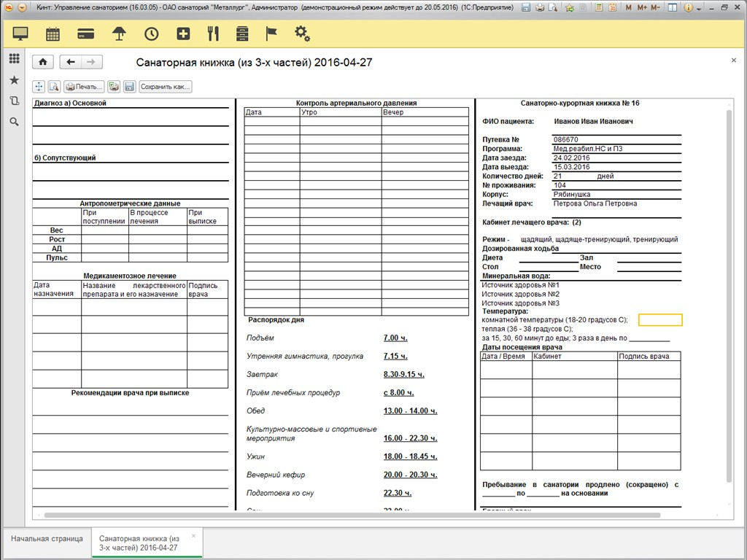This screenshot has height=560, width=747.
Task: Click Антропометрические данные heading
Action: point(130,203)
